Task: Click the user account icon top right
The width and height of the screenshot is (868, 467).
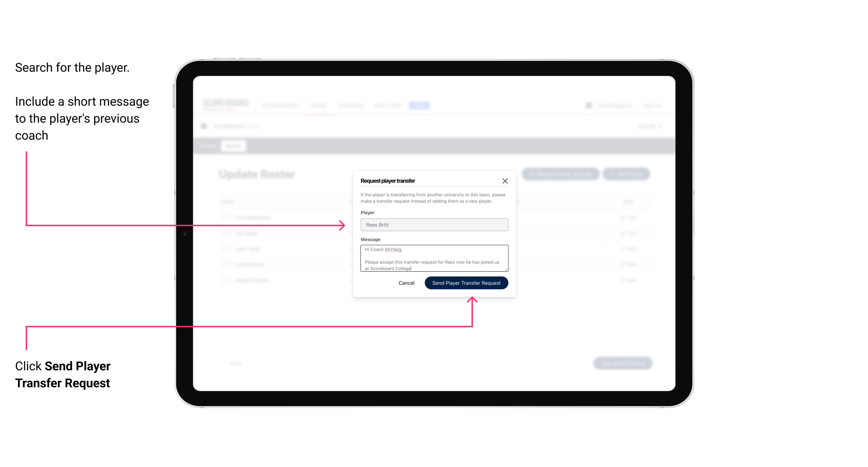Action: 587,105
